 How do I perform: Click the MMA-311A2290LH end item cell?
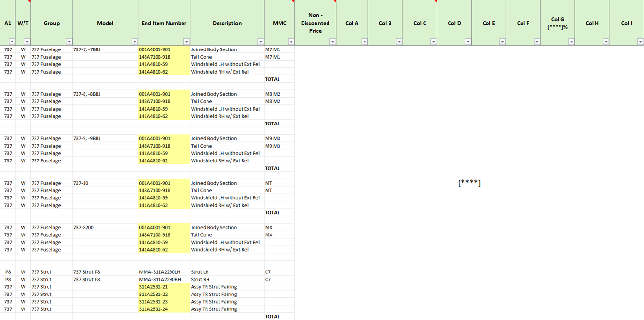tap(159, 272)
